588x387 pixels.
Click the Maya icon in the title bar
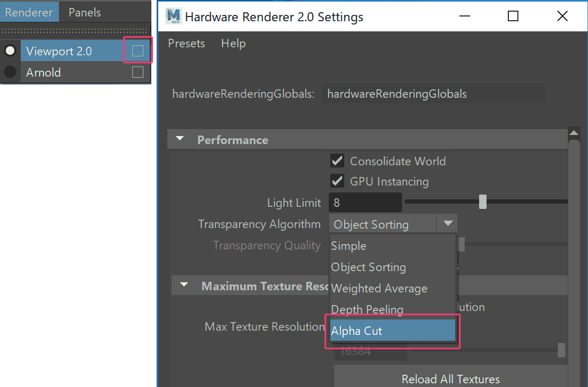(174, 16)
